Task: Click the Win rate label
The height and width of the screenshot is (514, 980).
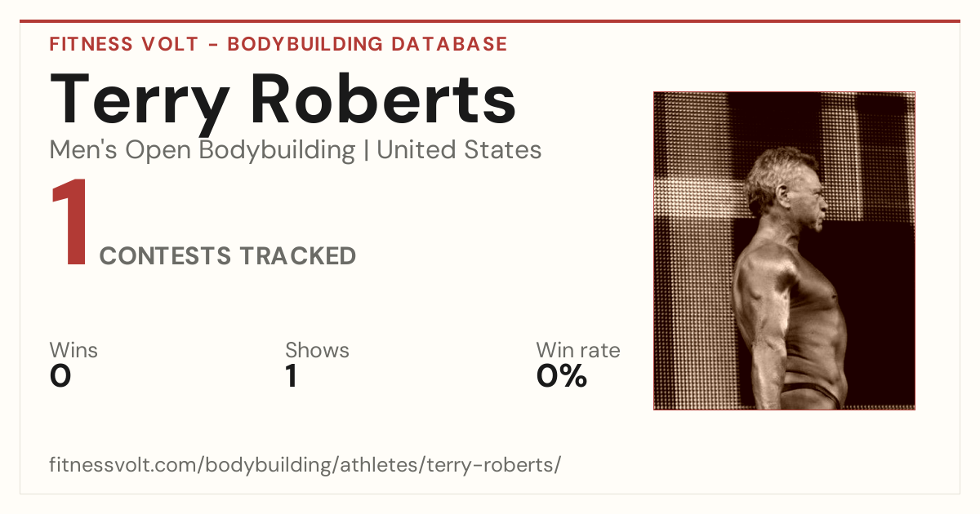Action: [x=578, y=351]
